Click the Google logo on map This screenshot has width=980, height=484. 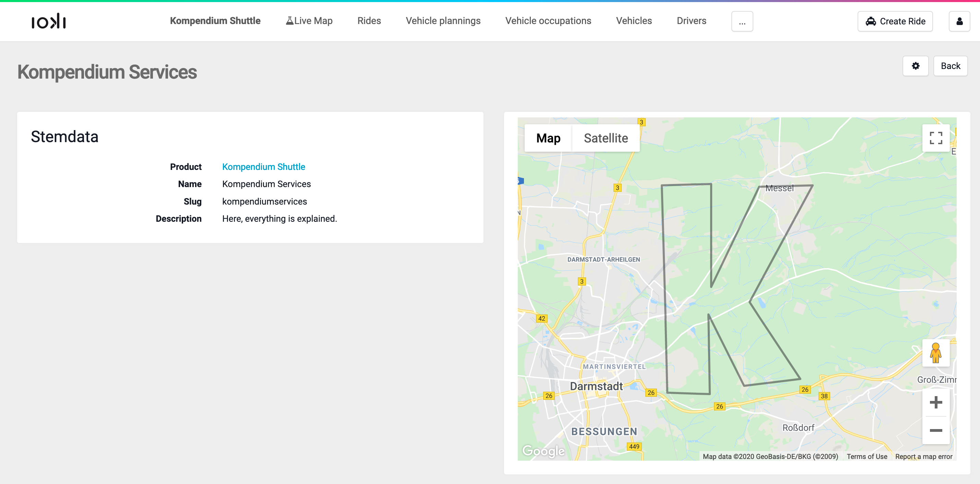[543, 451]
